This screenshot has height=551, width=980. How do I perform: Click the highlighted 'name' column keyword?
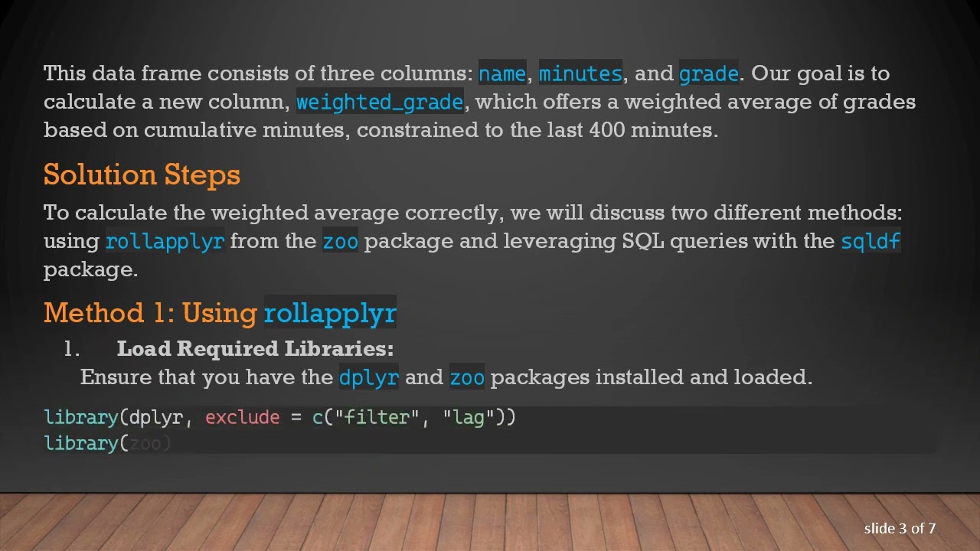(x=502, y=73)
